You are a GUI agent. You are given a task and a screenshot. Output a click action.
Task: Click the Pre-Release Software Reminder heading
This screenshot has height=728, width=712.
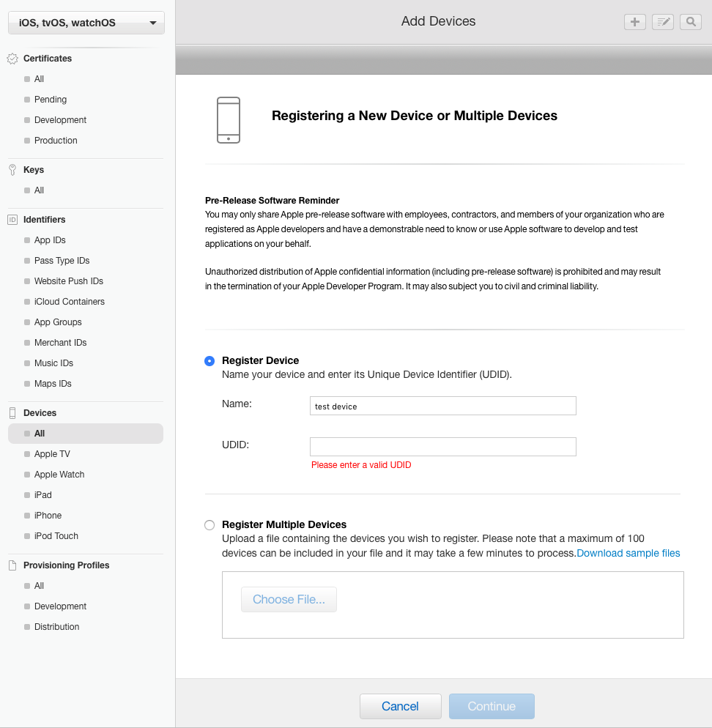[272, 200]
